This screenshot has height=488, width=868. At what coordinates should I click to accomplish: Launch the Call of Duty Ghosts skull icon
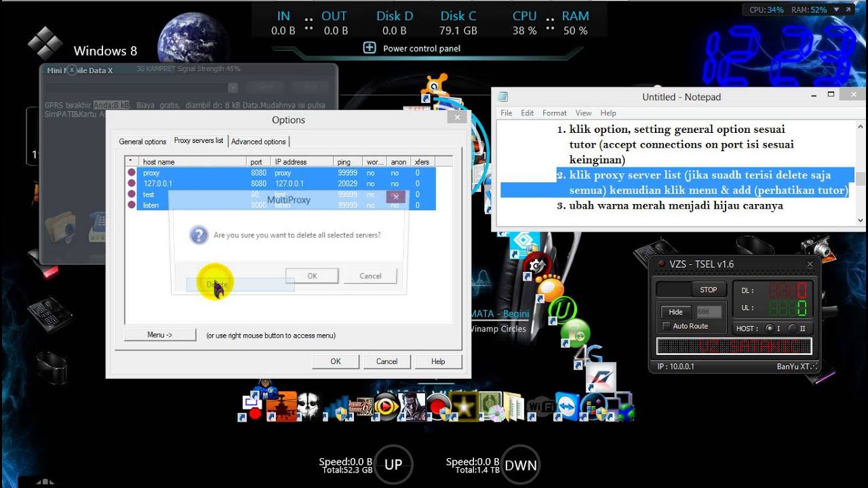coord(308,405)
